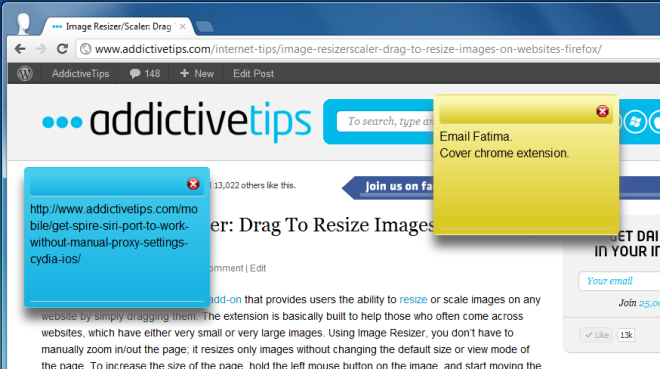Click the addictivetips logo

(176, 121)
